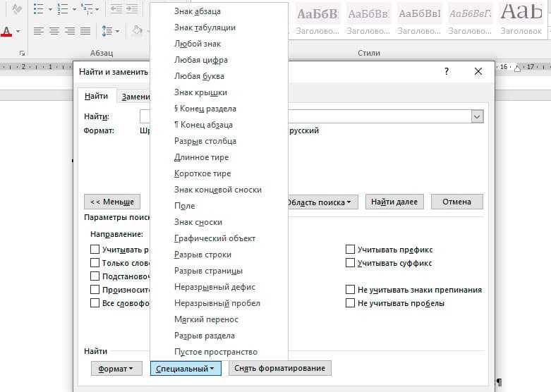Choose Разрыв столбца menu item
This screenshot has height=392, width=551.
click(x=219, y=141)
